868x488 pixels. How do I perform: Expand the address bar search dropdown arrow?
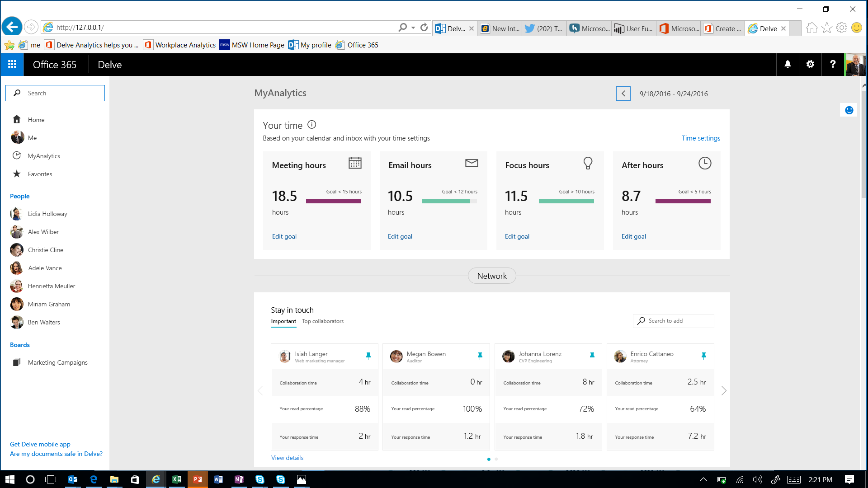click(x=413, y=28)
